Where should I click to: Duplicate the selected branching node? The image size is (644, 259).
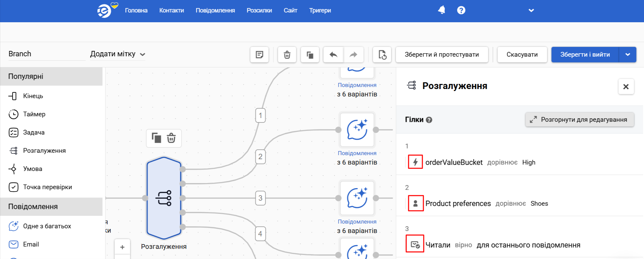coord(156,138)
